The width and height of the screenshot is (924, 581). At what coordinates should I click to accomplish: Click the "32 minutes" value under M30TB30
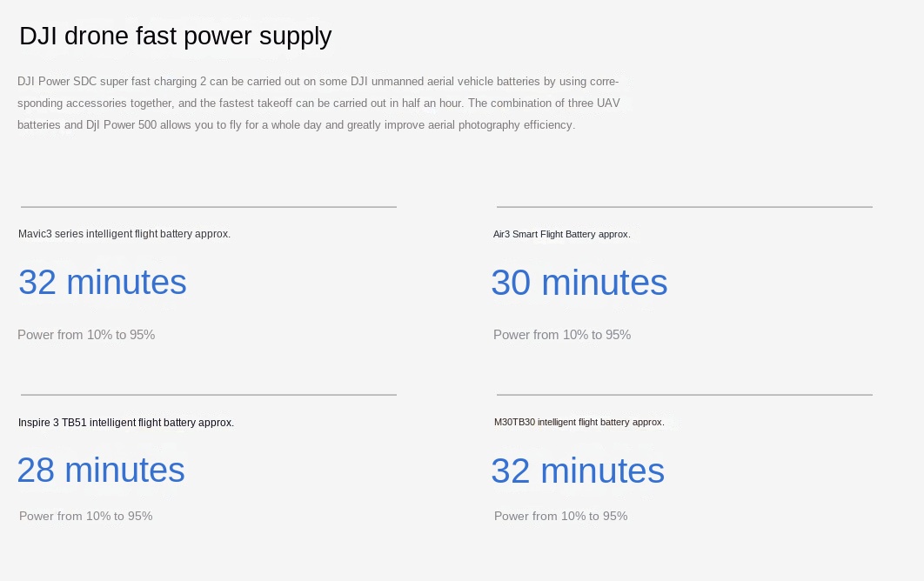point(578,471)
